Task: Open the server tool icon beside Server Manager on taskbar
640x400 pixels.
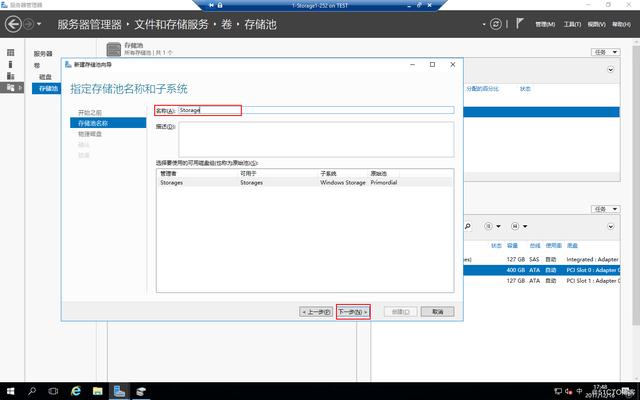Action: click(141, 391)
